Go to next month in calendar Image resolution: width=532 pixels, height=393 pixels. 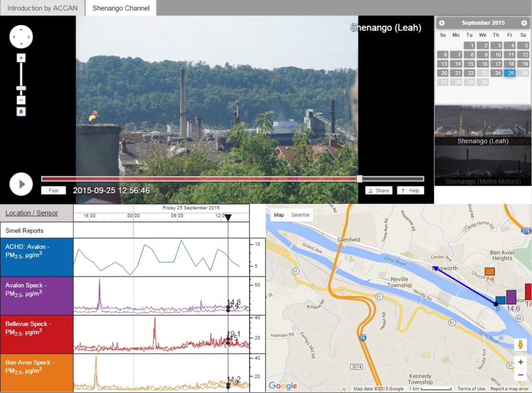coord(524,23)
